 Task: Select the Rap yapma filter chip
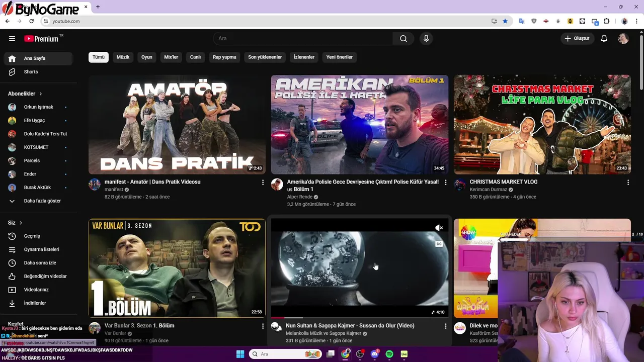point(224,57)
